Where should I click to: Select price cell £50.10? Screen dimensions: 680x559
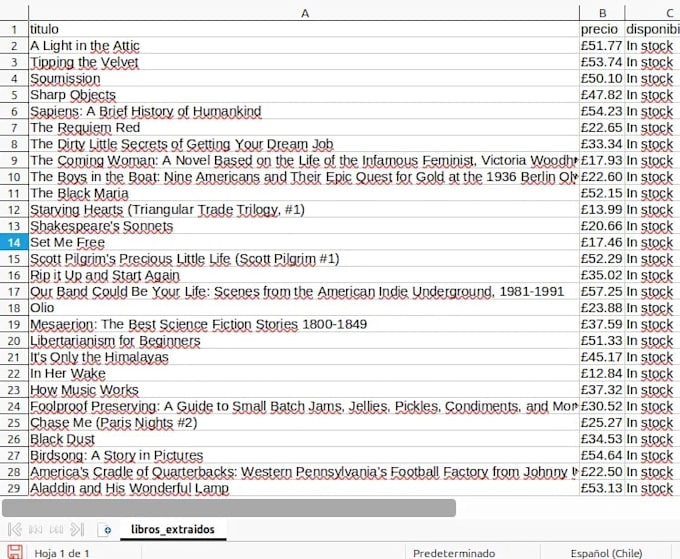pyautogui.click(x=602, y=78)
